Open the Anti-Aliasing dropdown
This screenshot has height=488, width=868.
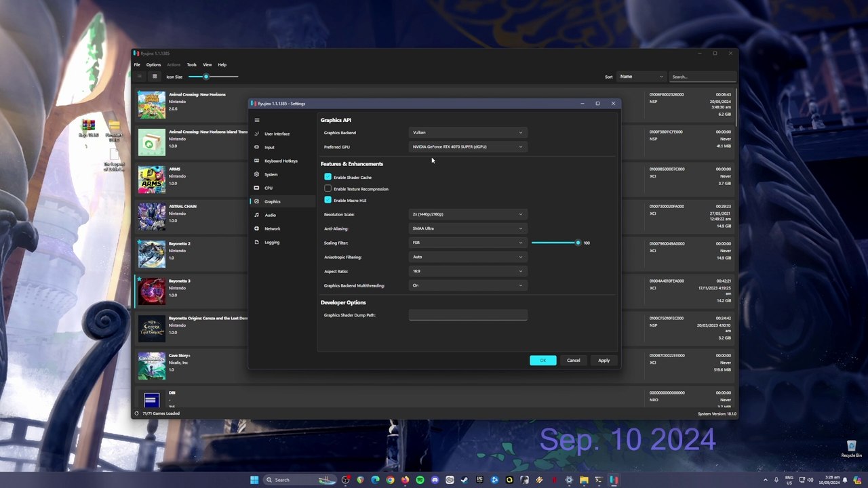(x=468, y=228)
